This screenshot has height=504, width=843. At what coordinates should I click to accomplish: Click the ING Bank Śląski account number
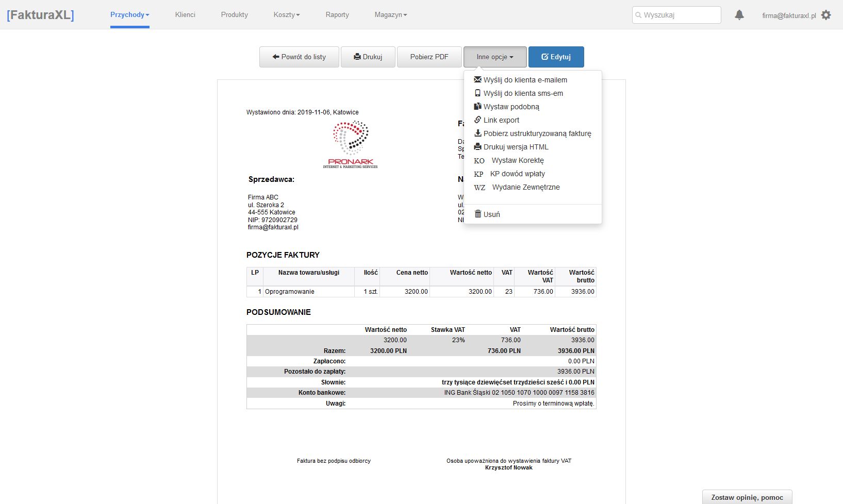click(x=519, y=393)
